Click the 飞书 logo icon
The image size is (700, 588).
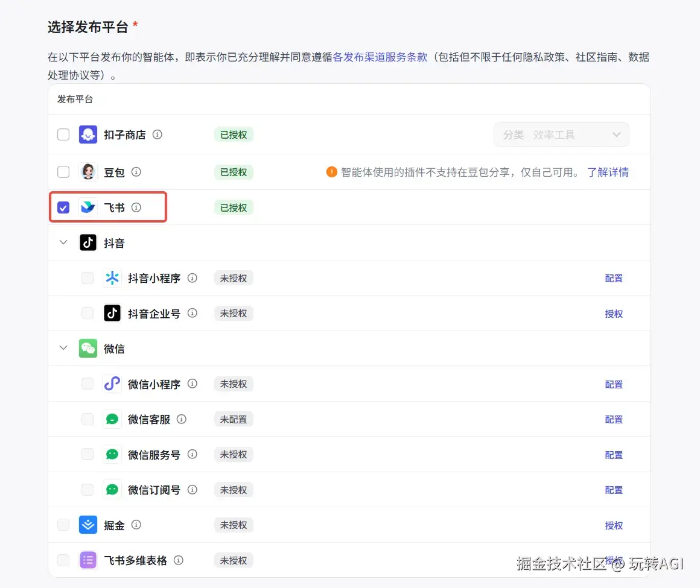click(88, 207)
